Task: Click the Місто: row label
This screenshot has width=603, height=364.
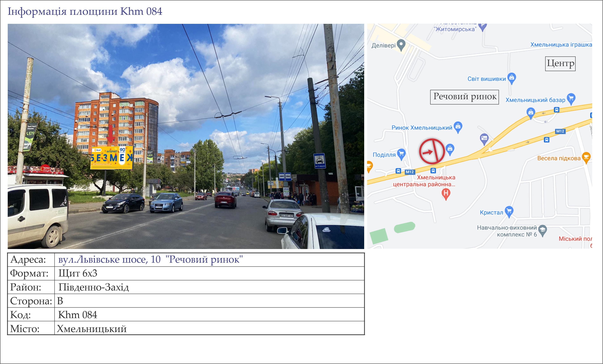Action: coord(25,329)
